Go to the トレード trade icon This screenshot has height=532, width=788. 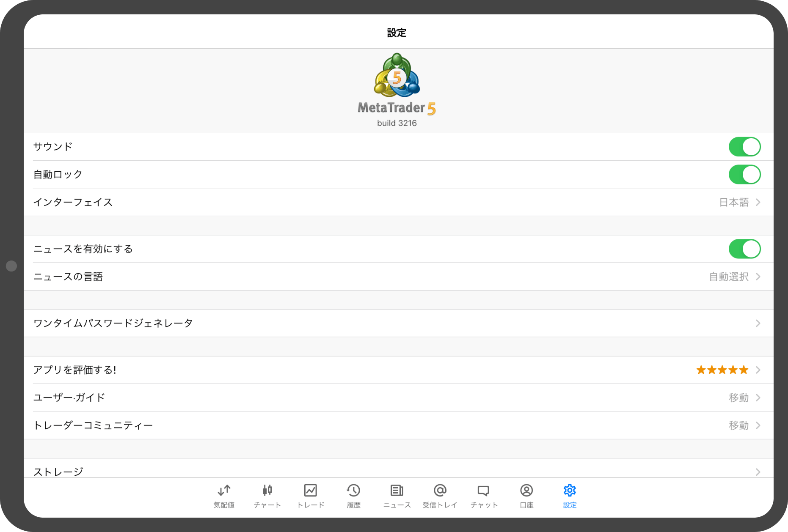pos(310,491)
